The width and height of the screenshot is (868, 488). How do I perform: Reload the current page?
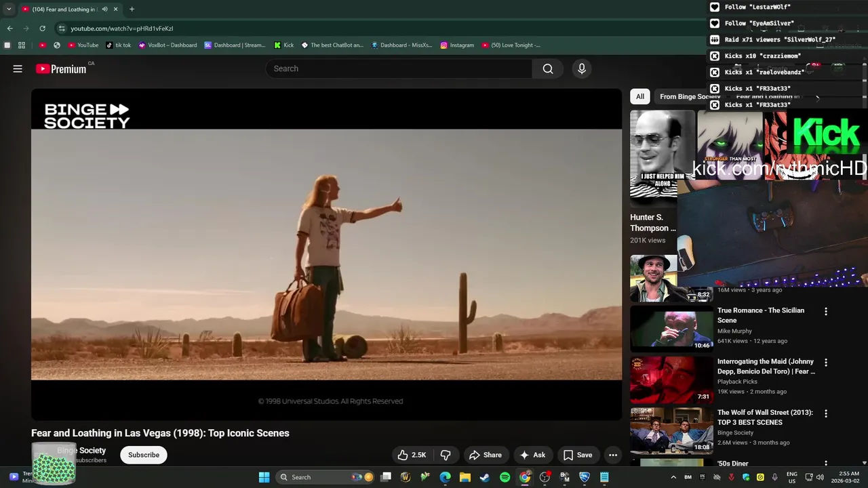pos(42,28)
